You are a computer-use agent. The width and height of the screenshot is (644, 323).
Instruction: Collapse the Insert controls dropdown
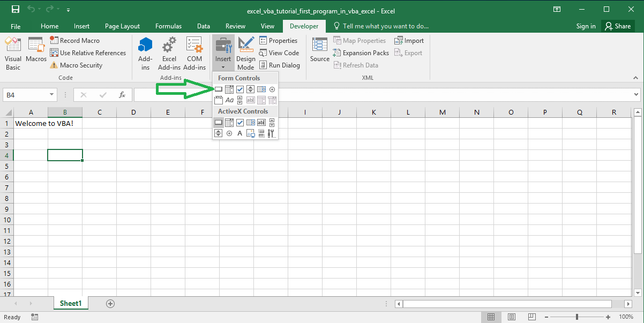click(x=223, y=54)
